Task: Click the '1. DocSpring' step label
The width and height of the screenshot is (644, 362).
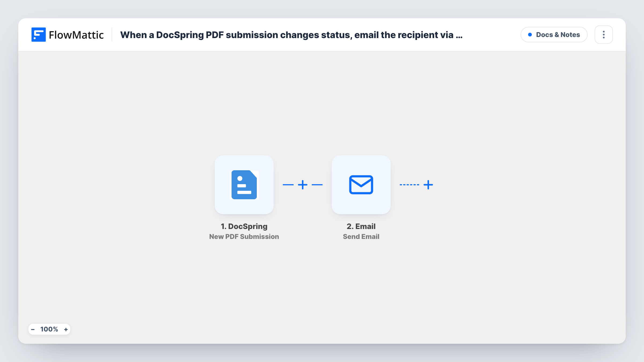Action: 244,226
